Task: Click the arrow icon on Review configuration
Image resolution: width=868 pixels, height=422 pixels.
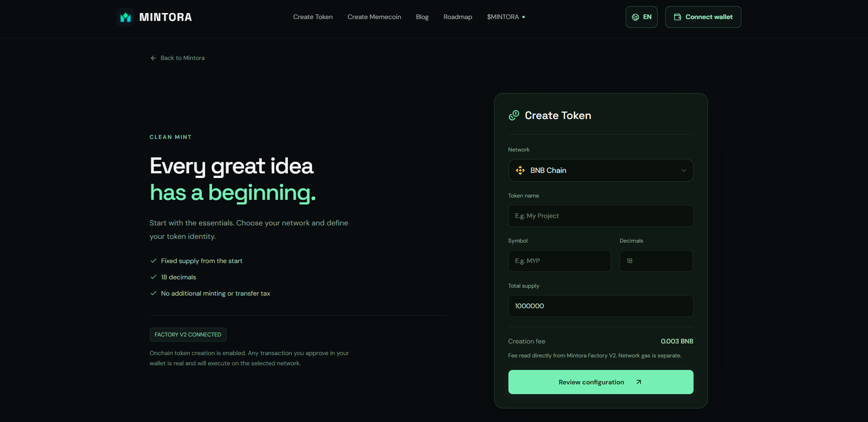Action: (x=639, y=382)
